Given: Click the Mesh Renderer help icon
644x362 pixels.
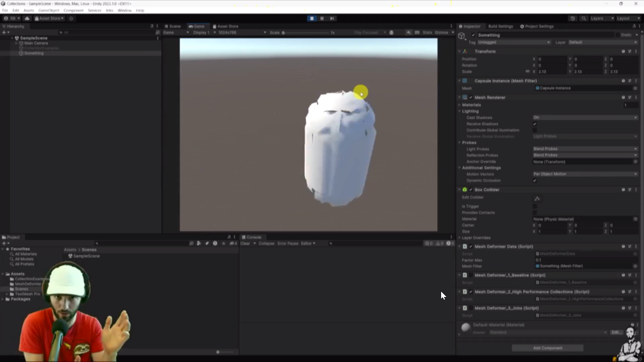Looking at the screenshot, I should tap(623, 97).
